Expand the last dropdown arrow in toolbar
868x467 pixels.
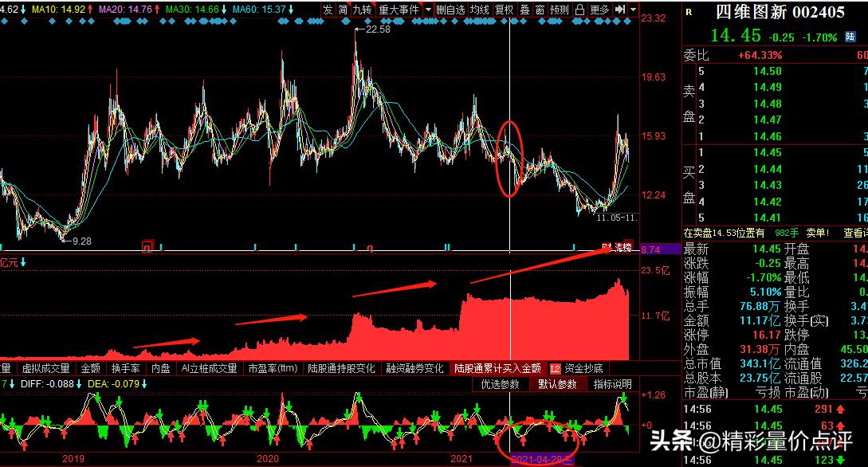[x=634, y=10]
